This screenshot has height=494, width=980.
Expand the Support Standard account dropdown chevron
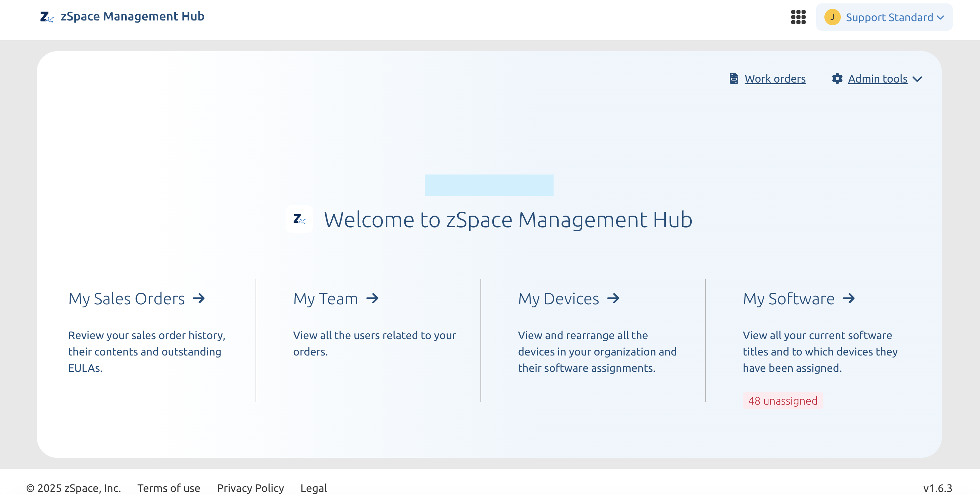tap(941, 17)
